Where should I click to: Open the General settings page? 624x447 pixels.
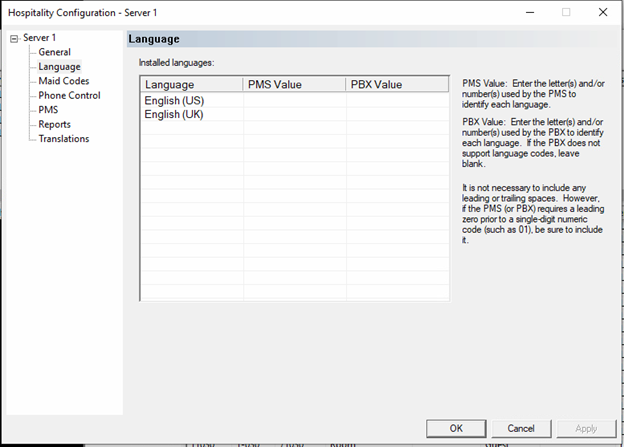[54, 52]
